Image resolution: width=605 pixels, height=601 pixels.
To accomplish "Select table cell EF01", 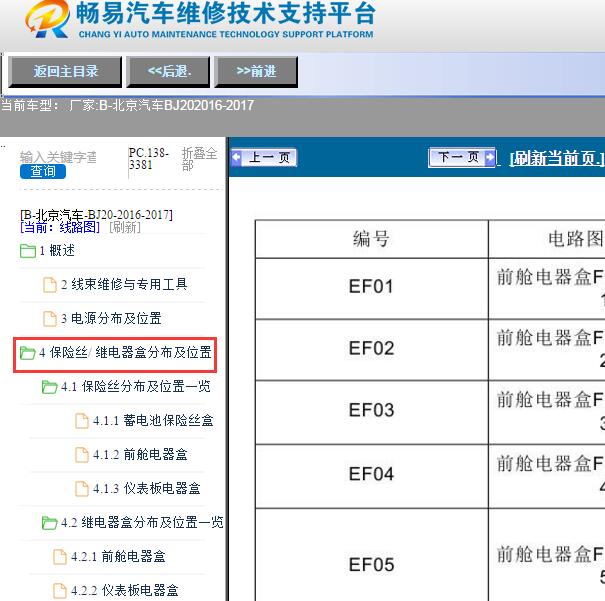I will 372,287.
